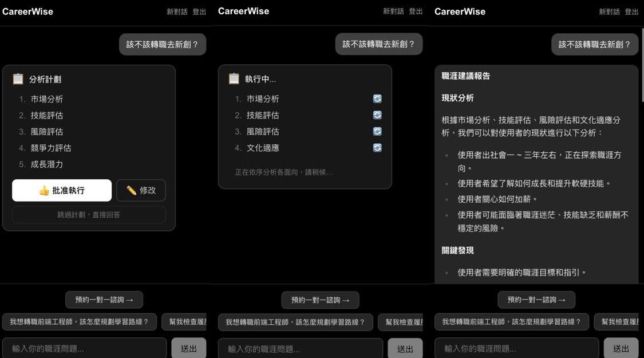Click the 該不該轉職去新創 message in right panel

click(595, 44)
